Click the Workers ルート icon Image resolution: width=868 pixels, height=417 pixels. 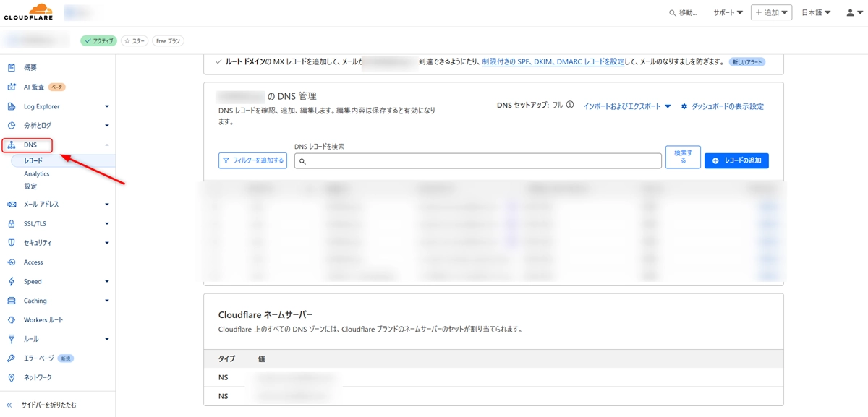(x=11, y=320)
